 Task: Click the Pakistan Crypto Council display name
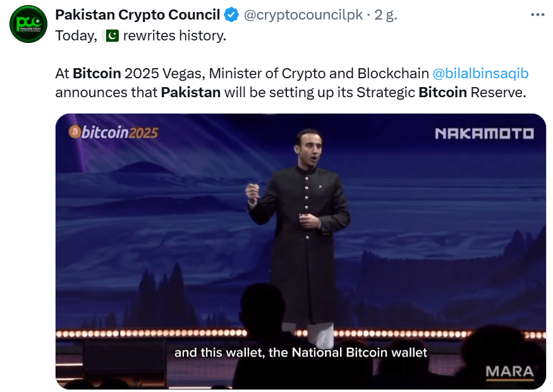(138, 15)
